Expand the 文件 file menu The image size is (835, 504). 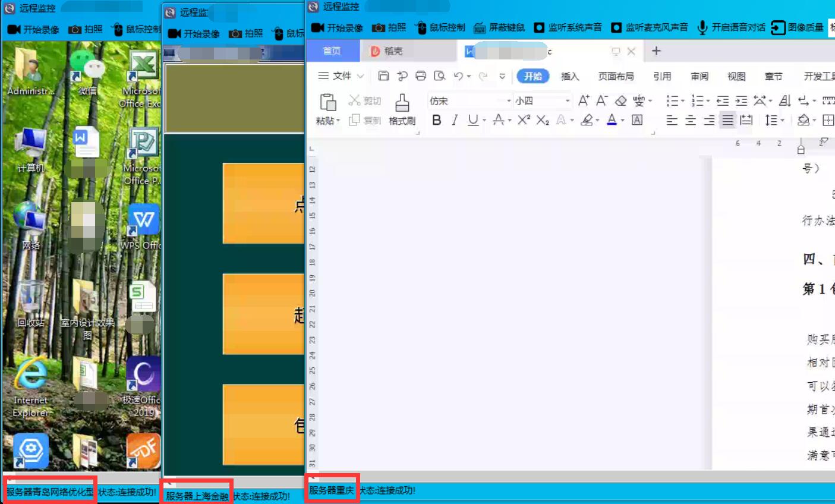pos(341,76)
